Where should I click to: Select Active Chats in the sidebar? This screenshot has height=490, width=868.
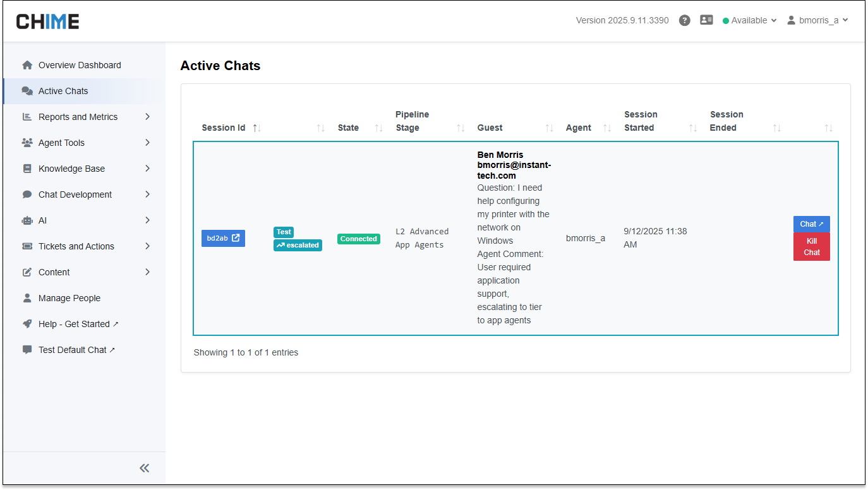point(85,91)
